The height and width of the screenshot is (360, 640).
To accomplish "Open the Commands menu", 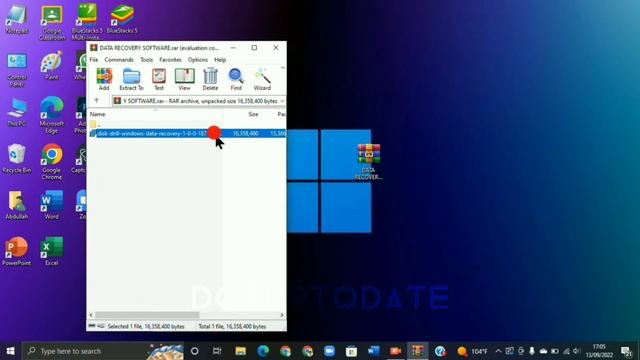I will point(119,60).
